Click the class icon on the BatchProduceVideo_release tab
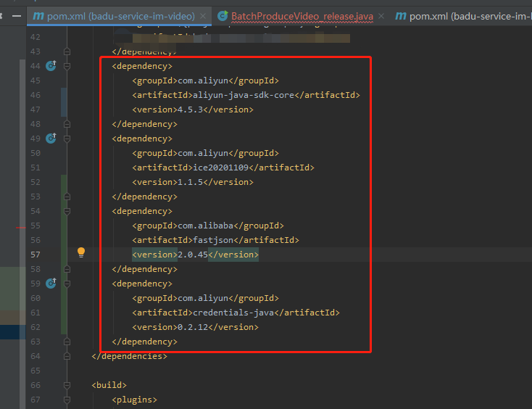Screen dimensions: 532x409 coord(223,16)
